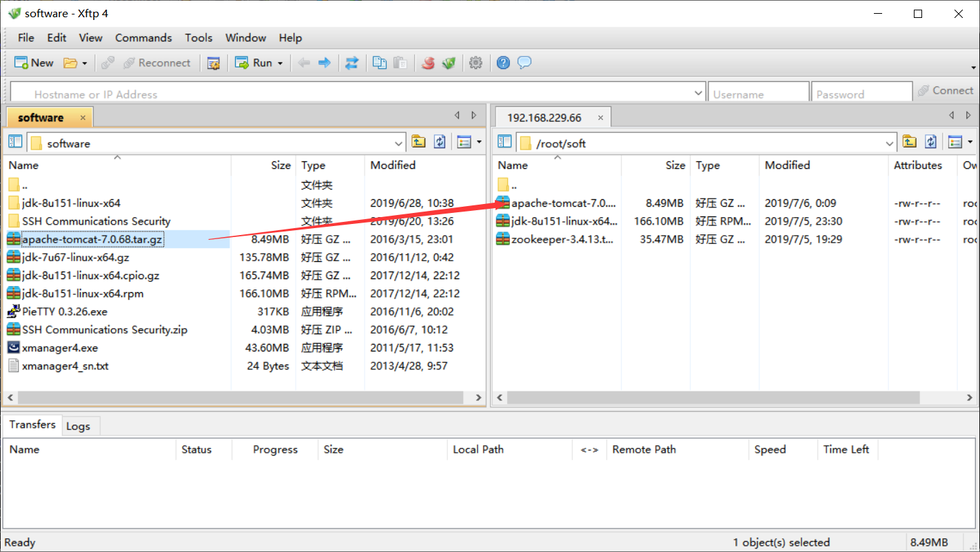Click the Copy icon in toolbar
Image resolution: width=980 pixels, height=552 pixels.
pos(380,63)
